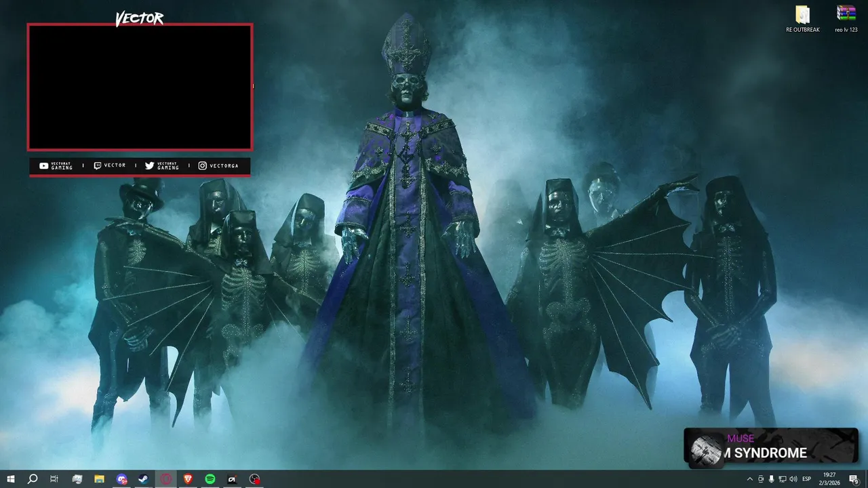The image size is (868, 488).
Task: Click the SYNDROME song title text
Action: [x=770, y=453]
